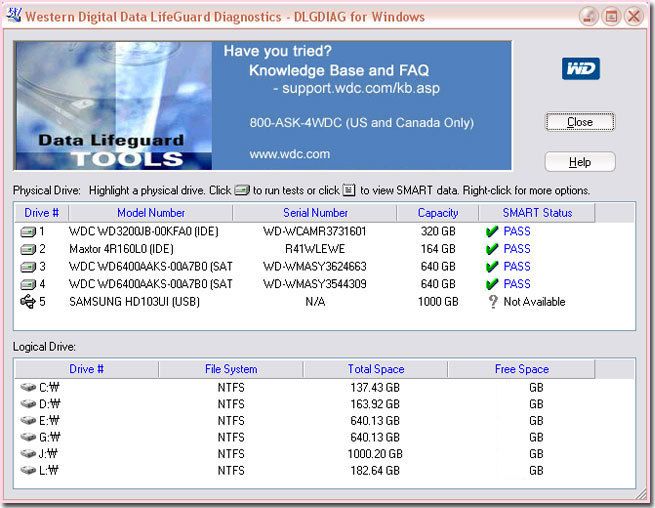Click the window resize grip corner
Viewport: 655px width, 508px height.
(641, 495)
